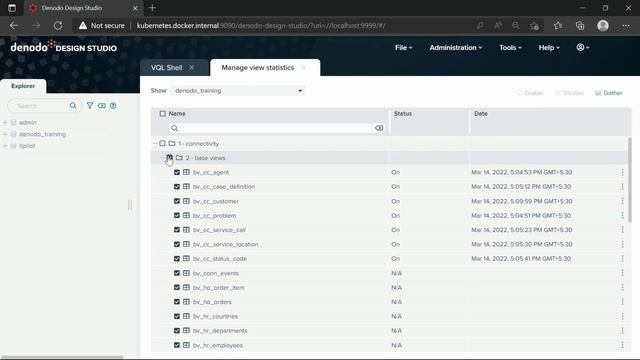
Task: Close the VQL Shell tab
Action: click(x=191, y=67)
